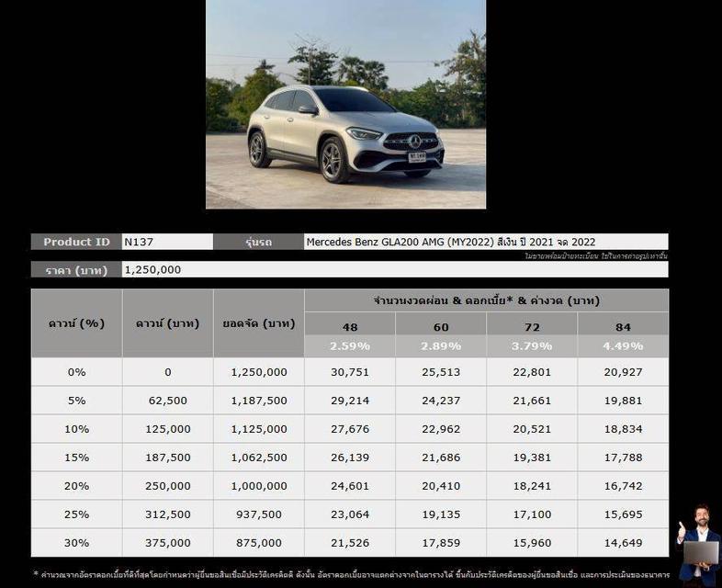
Task: Click the finance amount 875,000
Action: [259, 543]
